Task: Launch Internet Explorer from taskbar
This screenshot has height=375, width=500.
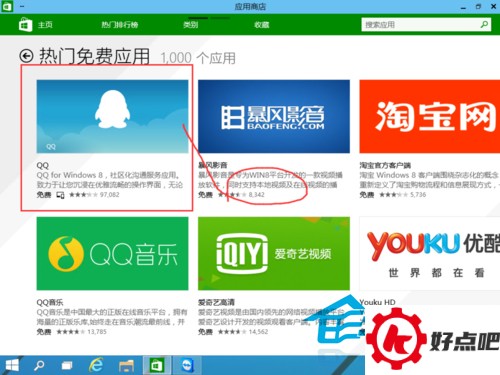Action: point(96,365)
